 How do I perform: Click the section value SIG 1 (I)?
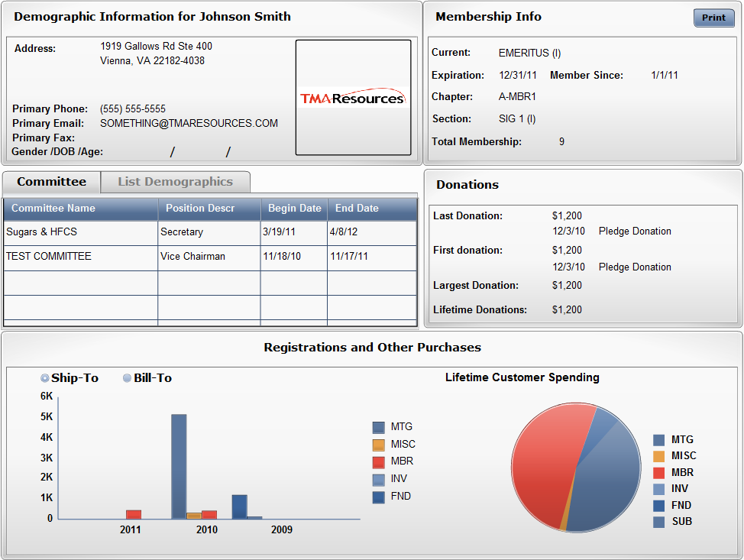[x=517, y=119]
